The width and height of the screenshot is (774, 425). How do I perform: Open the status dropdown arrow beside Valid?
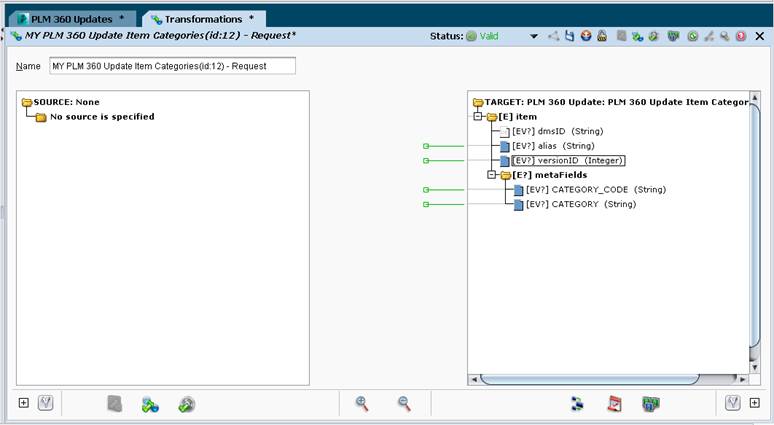(x=534, y=36)
